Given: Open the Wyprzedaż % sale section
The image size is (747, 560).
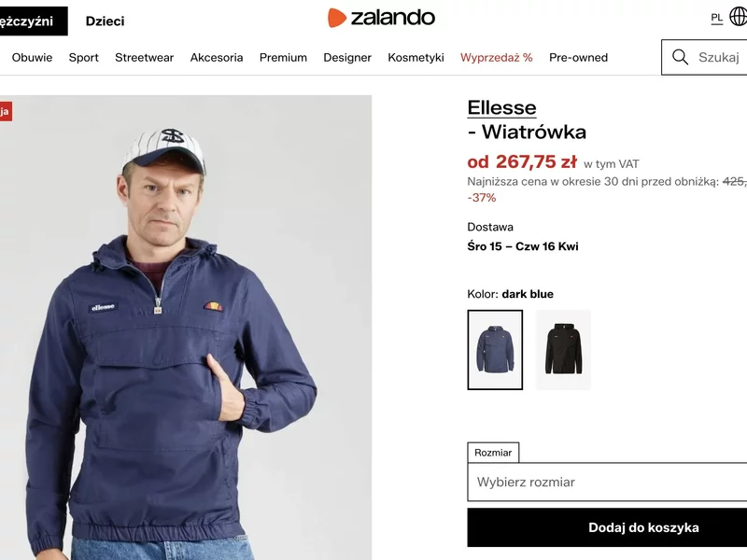Looking at the screenshot, I should (x=496, y=57).
